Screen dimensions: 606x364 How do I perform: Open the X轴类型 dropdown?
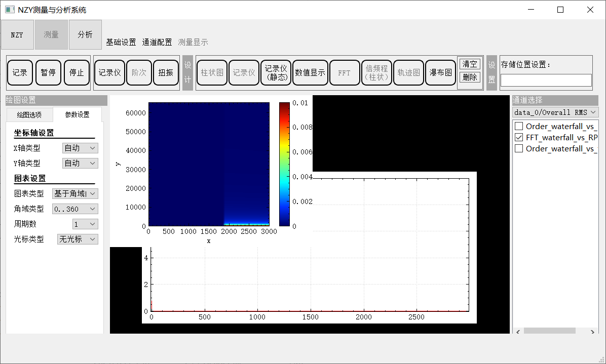pos(80,148)
